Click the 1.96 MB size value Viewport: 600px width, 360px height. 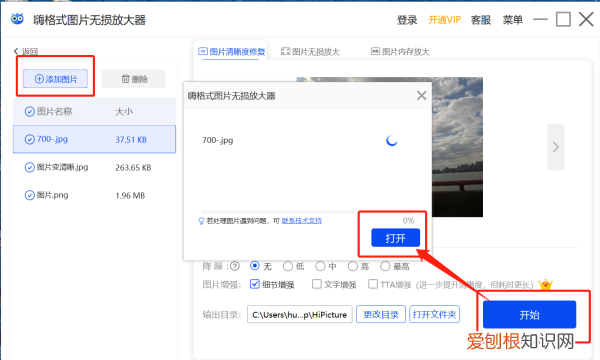click(130, 195)
